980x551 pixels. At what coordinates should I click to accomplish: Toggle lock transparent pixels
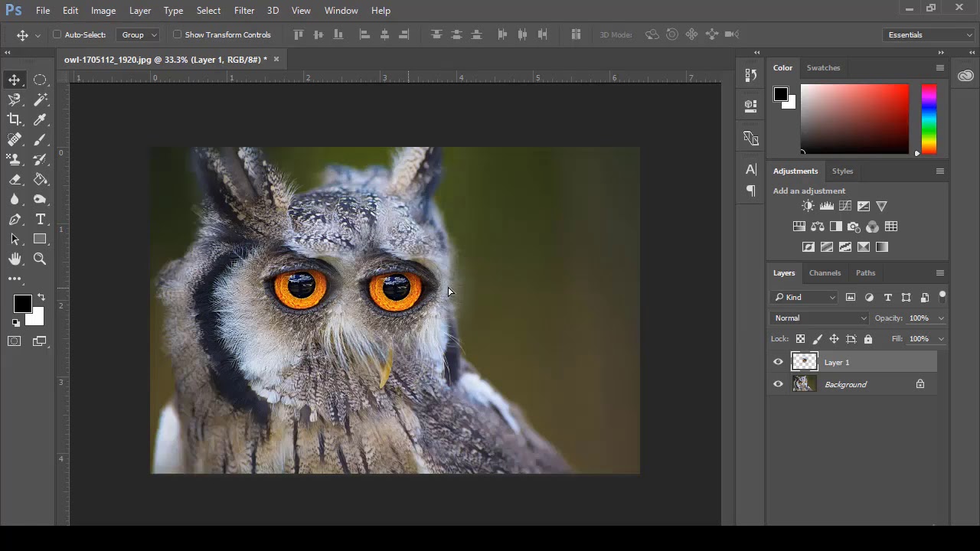[800, 339]
